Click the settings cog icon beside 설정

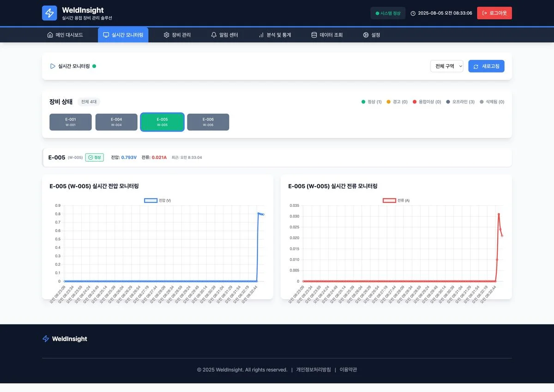click(x=366, y=35)
